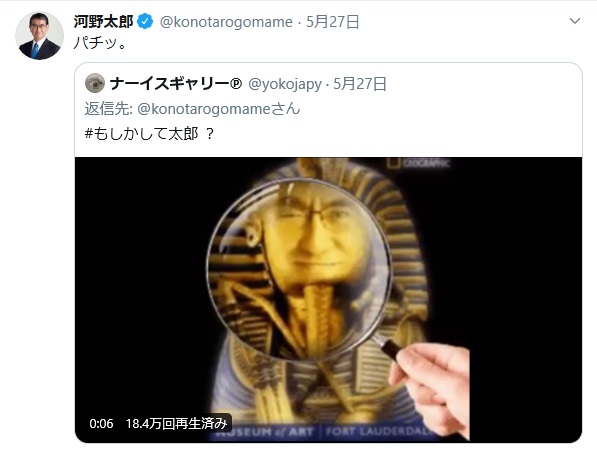The width and height of the screenshot is (597, 452).
Task: Open the @konotarogomame handle link
Action: tap(226, 22)
